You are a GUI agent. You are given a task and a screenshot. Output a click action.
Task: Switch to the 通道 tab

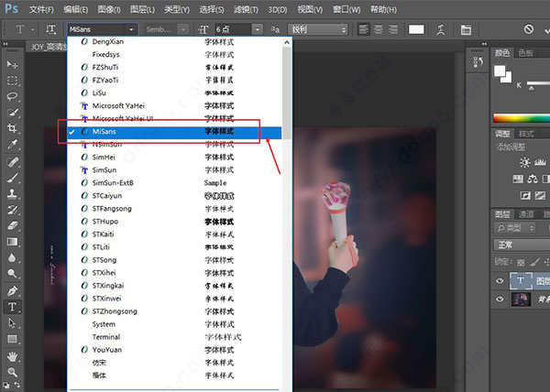(526, 214)
